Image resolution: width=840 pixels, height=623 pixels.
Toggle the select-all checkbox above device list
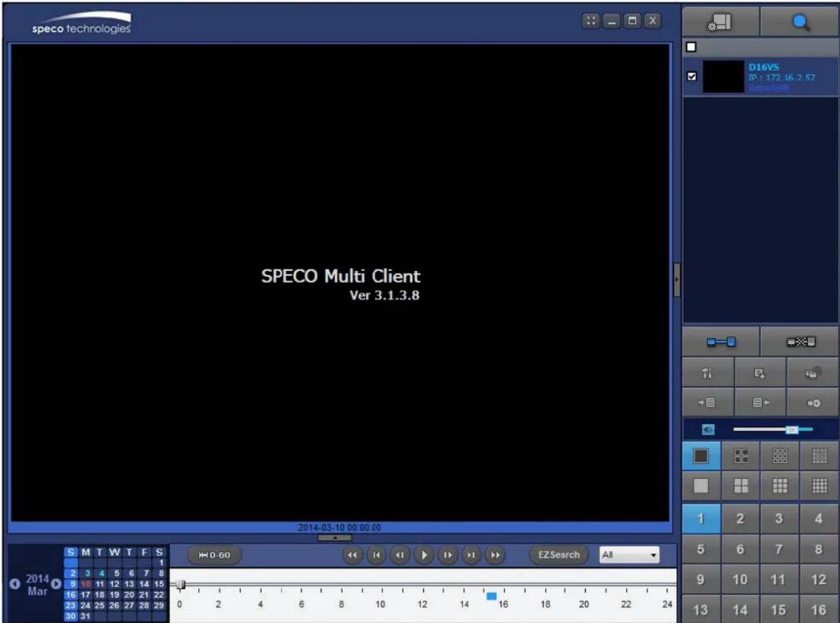pos(691,47)
